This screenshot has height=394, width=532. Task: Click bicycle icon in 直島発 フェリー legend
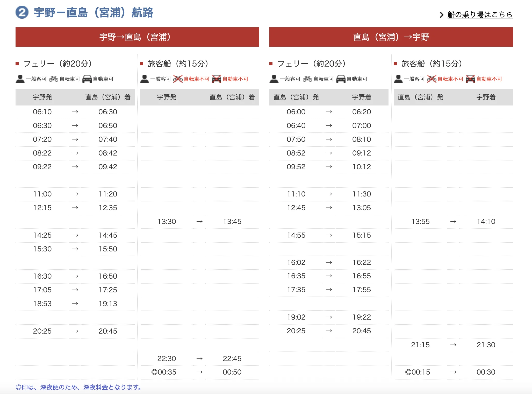click(x=307, y=79)
